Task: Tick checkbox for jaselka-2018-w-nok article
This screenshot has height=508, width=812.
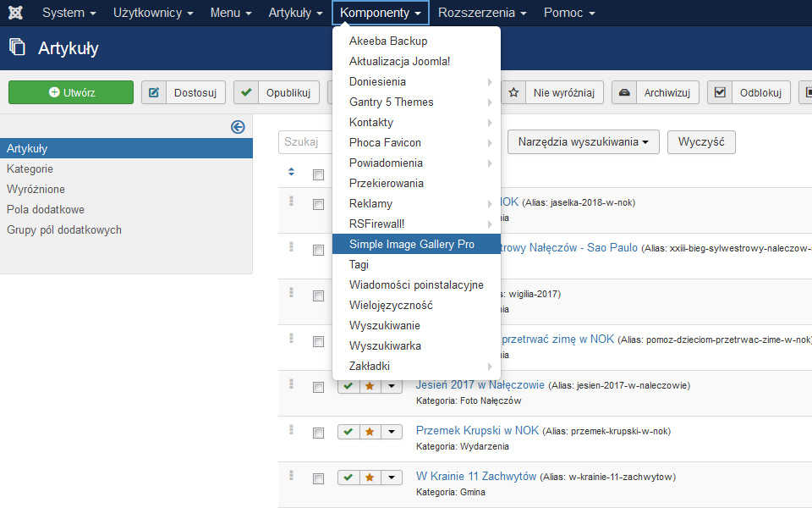Action: pyautogui.click(x=319, y=205)
